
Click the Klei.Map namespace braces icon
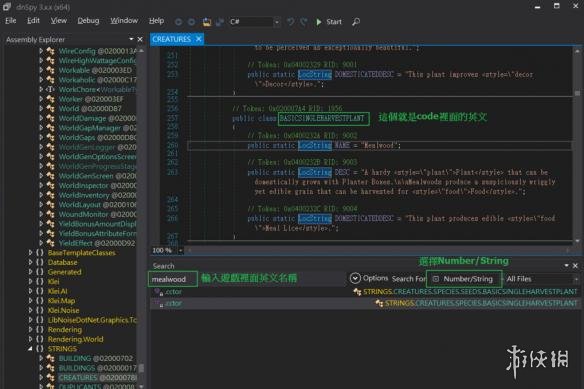[x=39, y=301]
